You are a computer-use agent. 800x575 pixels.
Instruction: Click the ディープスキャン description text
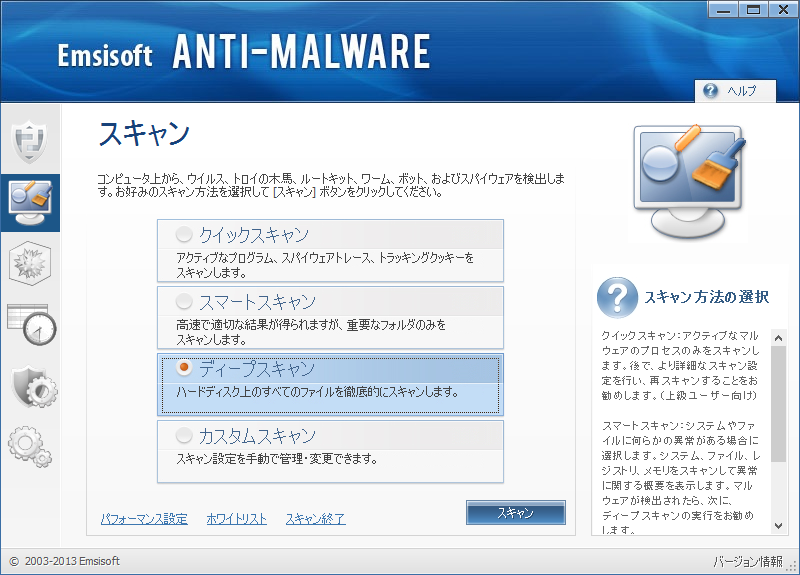317,392
